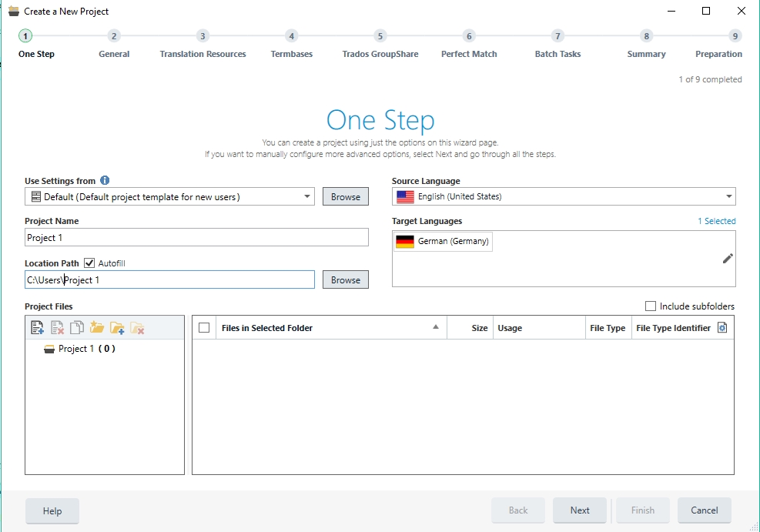
Task: Open the file type settings icon in table header
Action: (722, 328)
